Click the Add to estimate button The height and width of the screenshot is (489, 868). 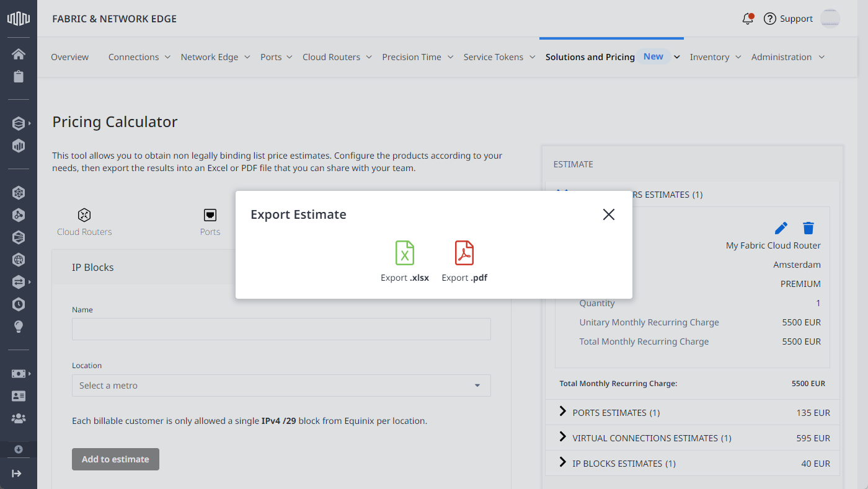[x=115, y=459]
